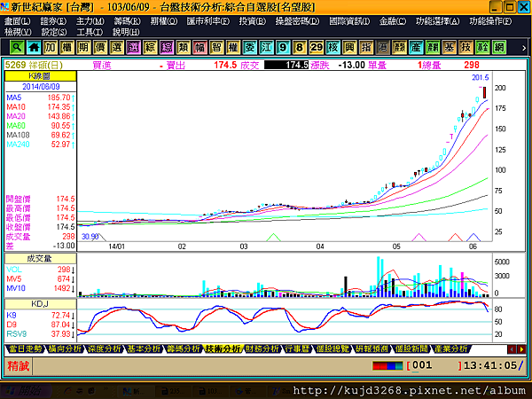Expand the toolbar overflow arrow
The image size is (532, 399).
524,48
